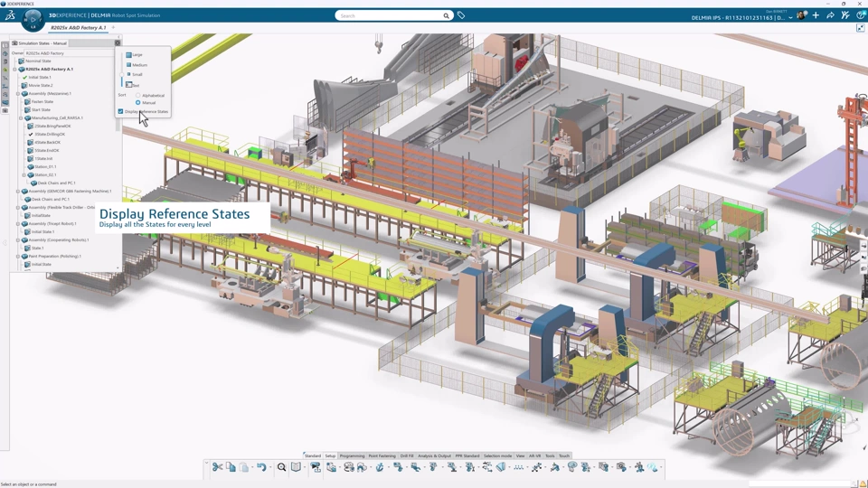Switch to the AR-VR tab
Image resolution: width=868 pixels, height=488 pixels.
coord(534,455)
